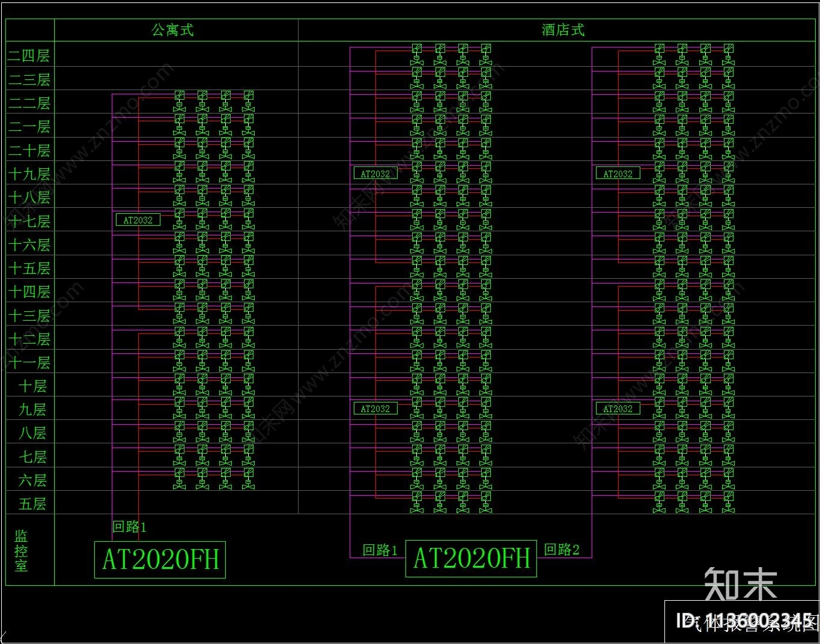Pick the 七层 floor label
820x644 pixels.
coord(32,457)
